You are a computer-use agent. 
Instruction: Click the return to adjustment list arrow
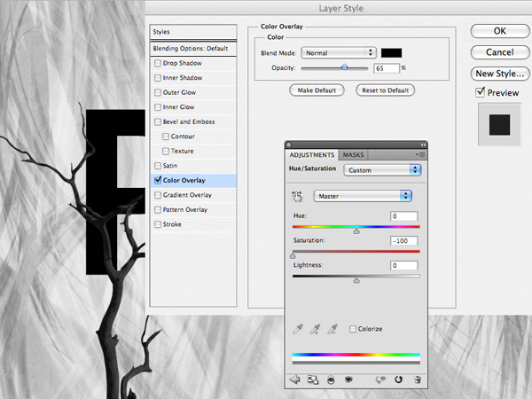(294, 379)
